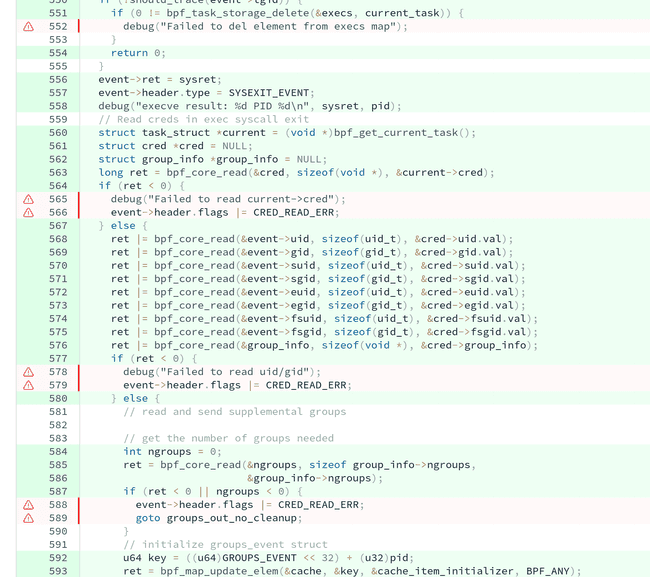
Task: Click '&cred->fsgid.val' on line 575
Action: (477, 332)
